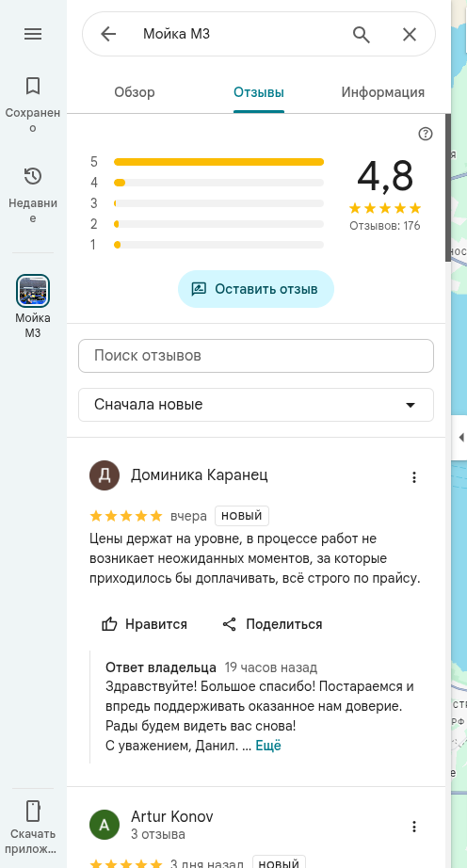Switch to the Обзор tab

[135, 92]
